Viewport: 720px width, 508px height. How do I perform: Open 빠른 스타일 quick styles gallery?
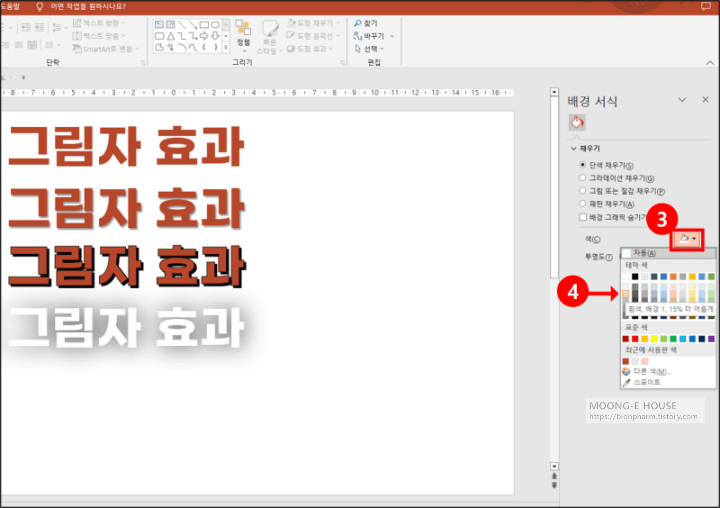point(270,38)
